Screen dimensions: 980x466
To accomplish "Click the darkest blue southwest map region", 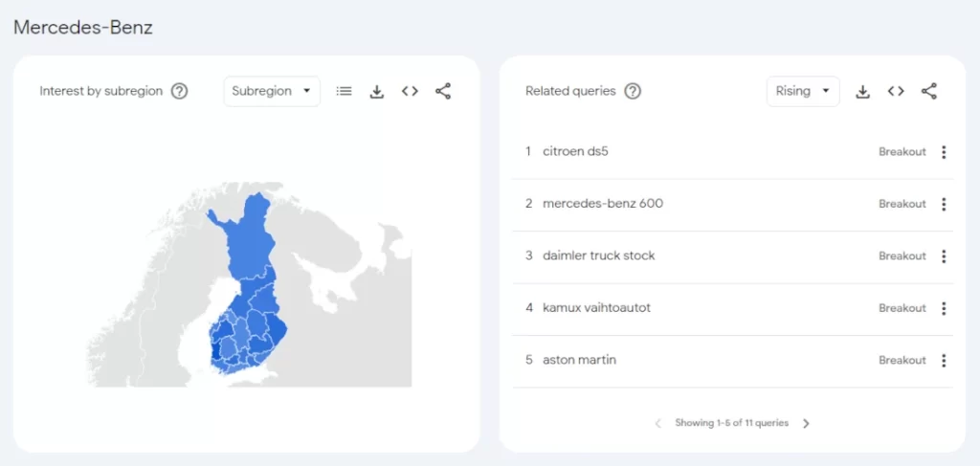I will 217,350.
